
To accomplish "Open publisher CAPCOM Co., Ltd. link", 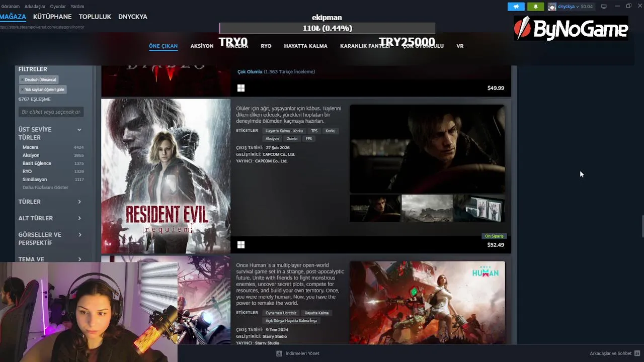I will tap(271, 161).
